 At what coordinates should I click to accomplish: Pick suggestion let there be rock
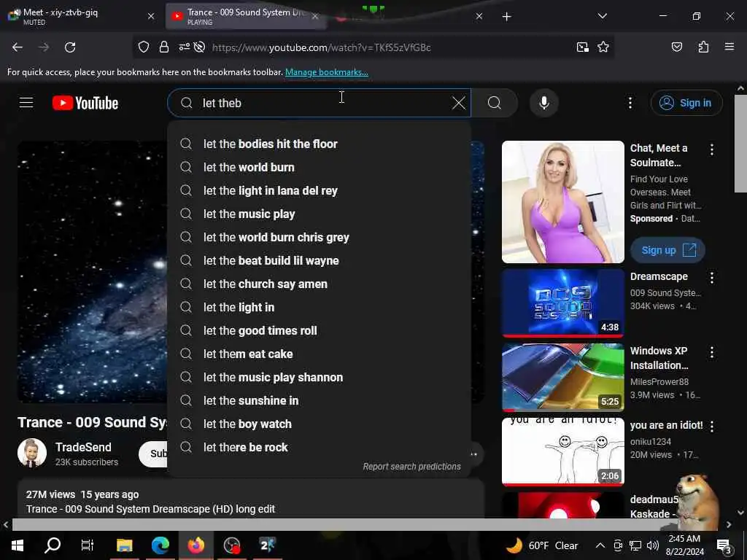coord(320,447)
